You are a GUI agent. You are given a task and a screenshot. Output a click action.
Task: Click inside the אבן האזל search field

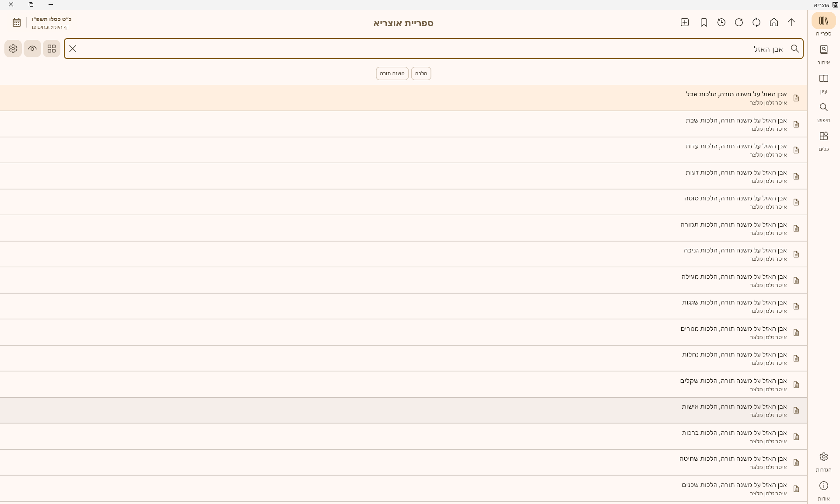coord(437,49)
